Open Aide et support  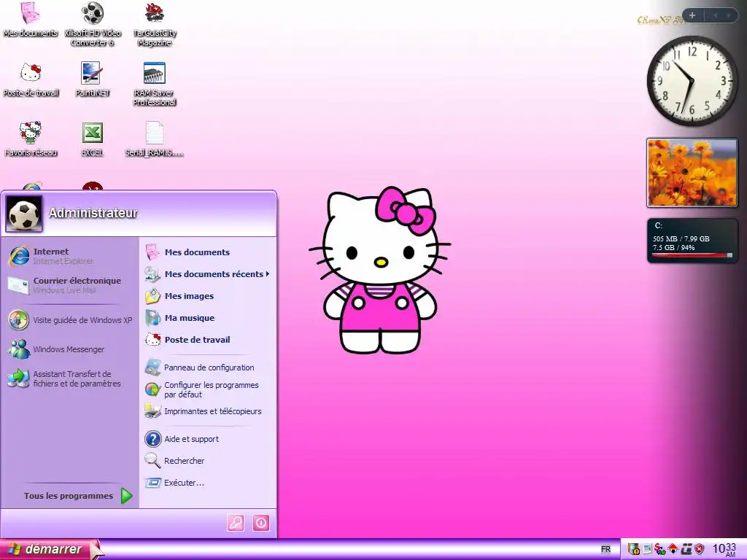[x=208, y=438]
